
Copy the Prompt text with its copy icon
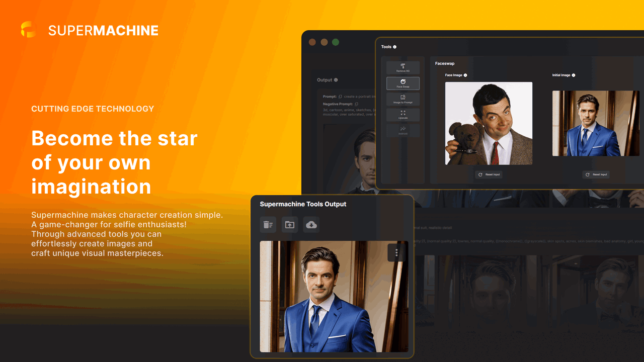click(x=340, y=97)
